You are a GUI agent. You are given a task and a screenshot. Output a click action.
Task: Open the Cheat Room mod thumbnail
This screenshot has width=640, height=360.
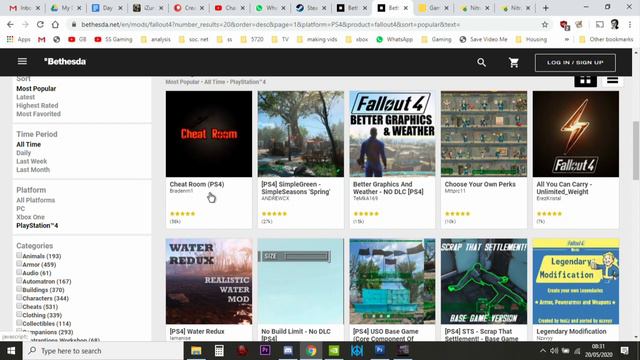click(x=209, y=134)
